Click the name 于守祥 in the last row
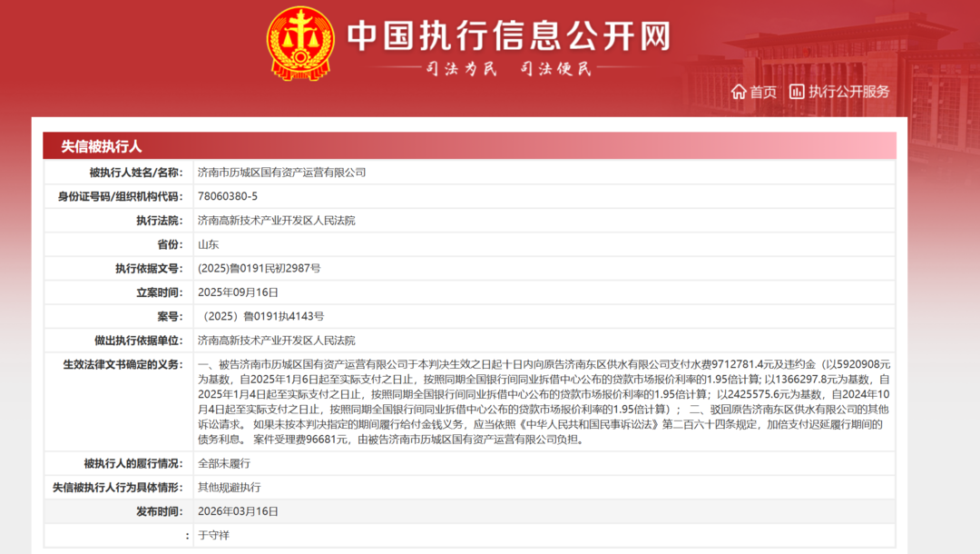This screenshot has height=554, width=980. click(213, 536)
